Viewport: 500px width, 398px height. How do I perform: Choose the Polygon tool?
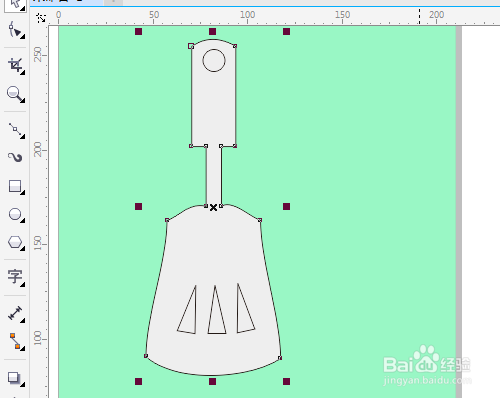coord(15,242)
